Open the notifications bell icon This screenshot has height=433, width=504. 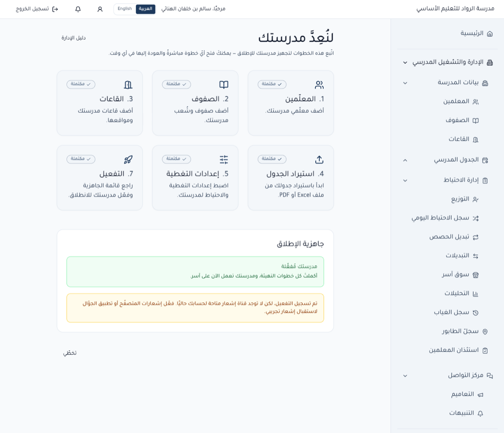(x=78, y=9)
